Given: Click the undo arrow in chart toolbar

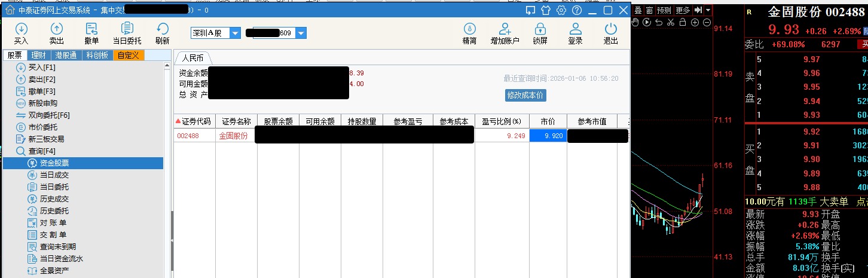Looking at the screenshot, I should click(659, 23).
